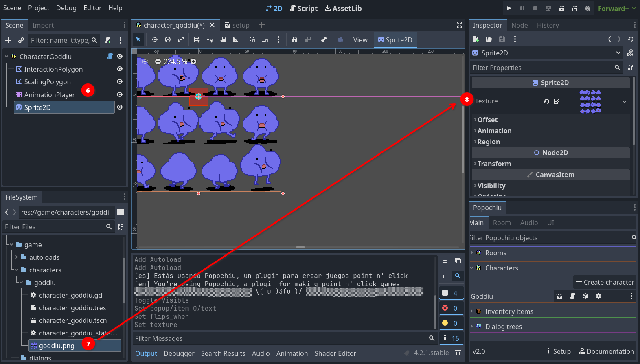Open script attached to CharacterGoddiu
The width and height of the screenshot is (640, 364).
pos(110,56)
